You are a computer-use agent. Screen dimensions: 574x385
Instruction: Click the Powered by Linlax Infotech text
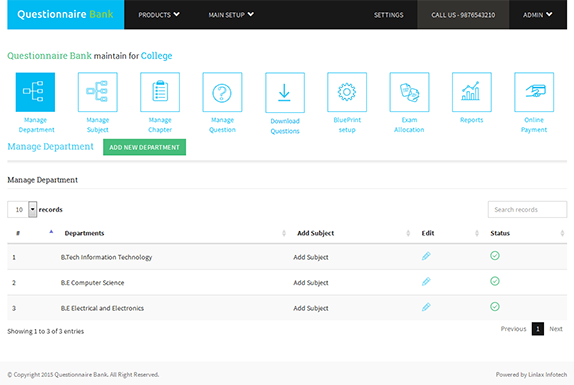pos(531,374)
